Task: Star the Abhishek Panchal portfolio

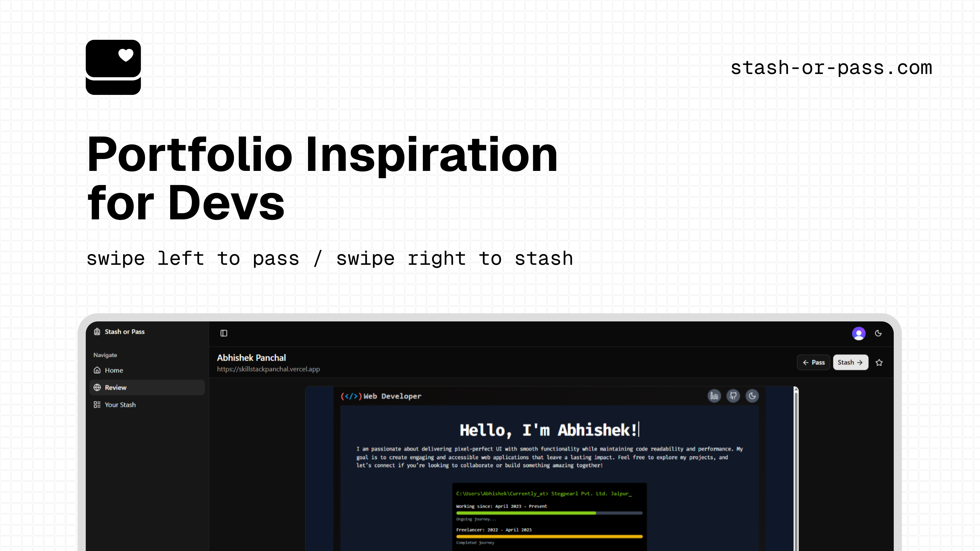Action: 879,362
